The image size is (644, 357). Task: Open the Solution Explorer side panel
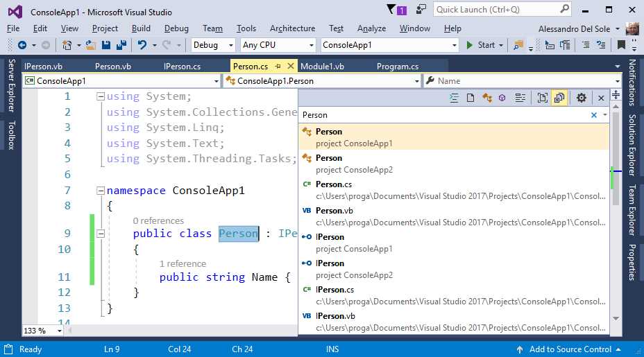coord(632,144)
